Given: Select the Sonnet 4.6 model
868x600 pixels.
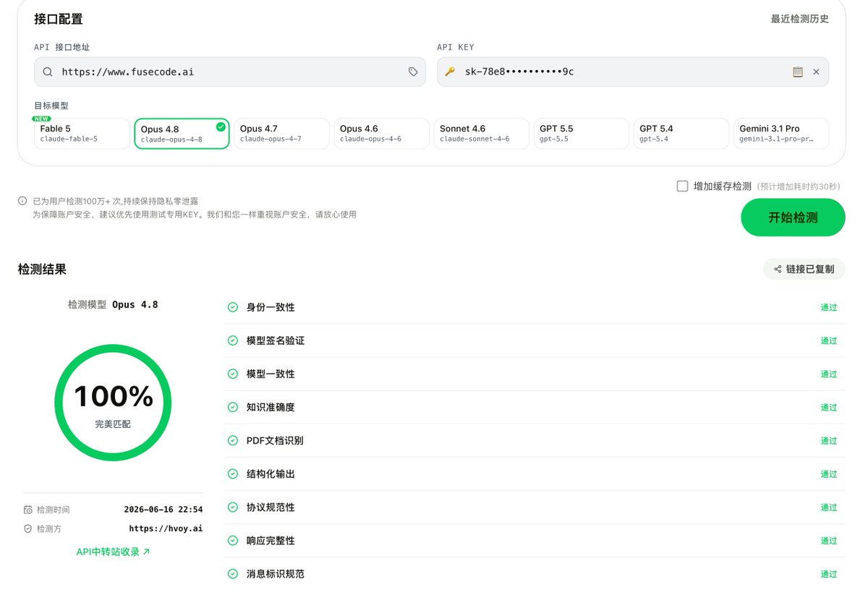Looking at the screenshot, I should coord(481,134).
